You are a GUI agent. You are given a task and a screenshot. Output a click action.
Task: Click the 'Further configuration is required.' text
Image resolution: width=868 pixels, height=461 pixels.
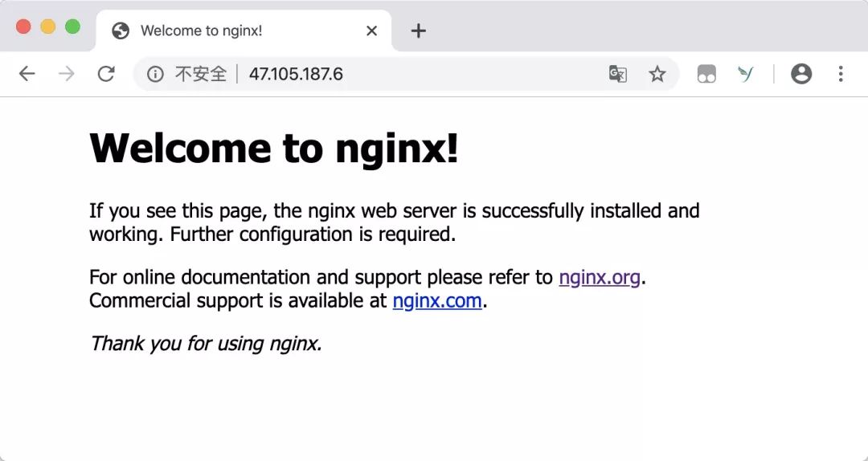(x=313, y=234)
